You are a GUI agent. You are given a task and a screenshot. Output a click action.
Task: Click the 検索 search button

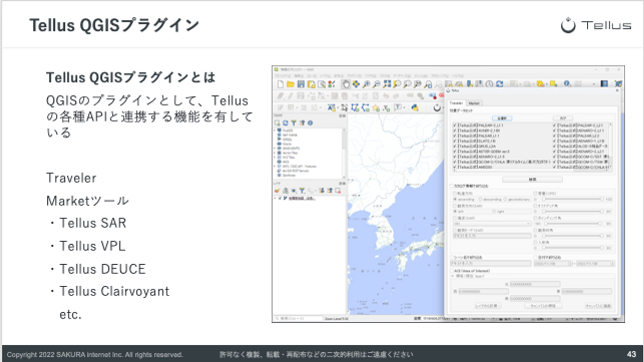532,179
